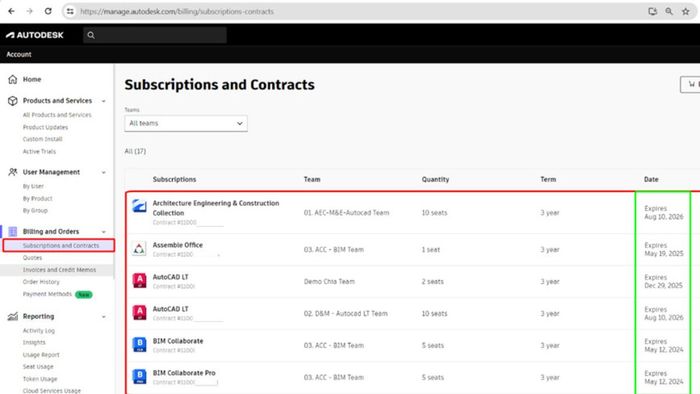Viewport: 700px width, 394px height.
Task: Open the Account tab
Action: coord(19,54)
